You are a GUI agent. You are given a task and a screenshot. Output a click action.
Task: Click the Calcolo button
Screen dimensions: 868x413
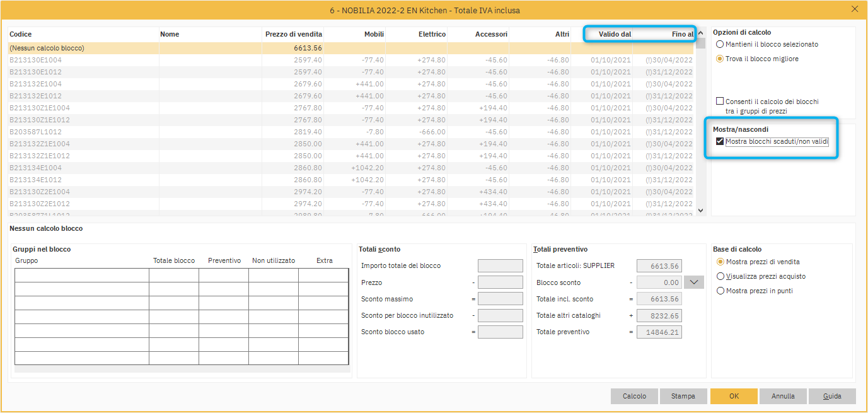634,396
